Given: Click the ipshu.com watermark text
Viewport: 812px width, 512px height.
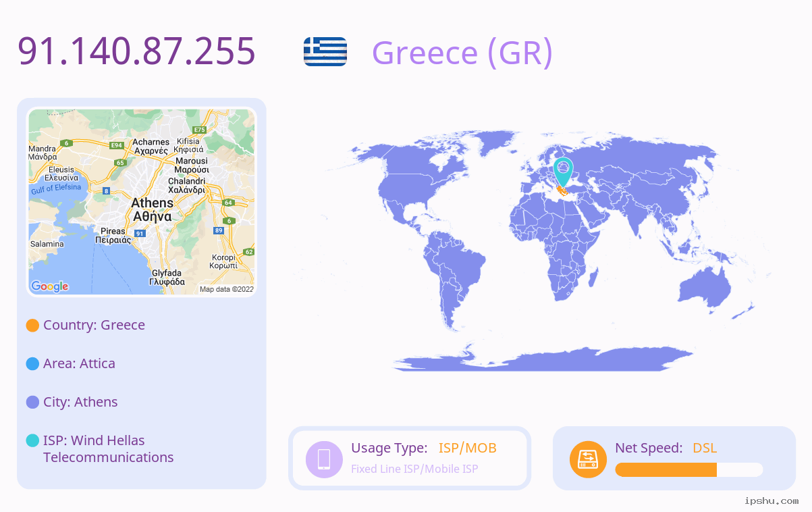Looking at the screenshot, I should pos(772,501).
